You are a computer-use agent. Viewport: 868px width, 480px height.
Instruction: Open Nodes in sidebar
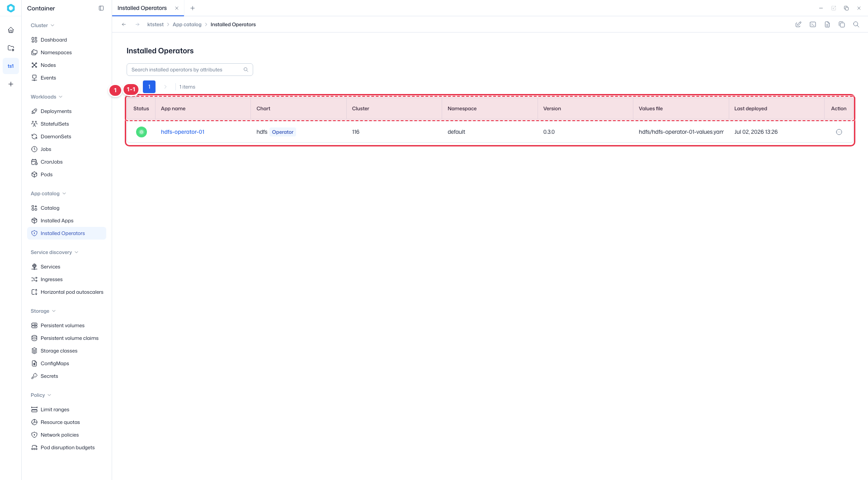pos(66,65)
